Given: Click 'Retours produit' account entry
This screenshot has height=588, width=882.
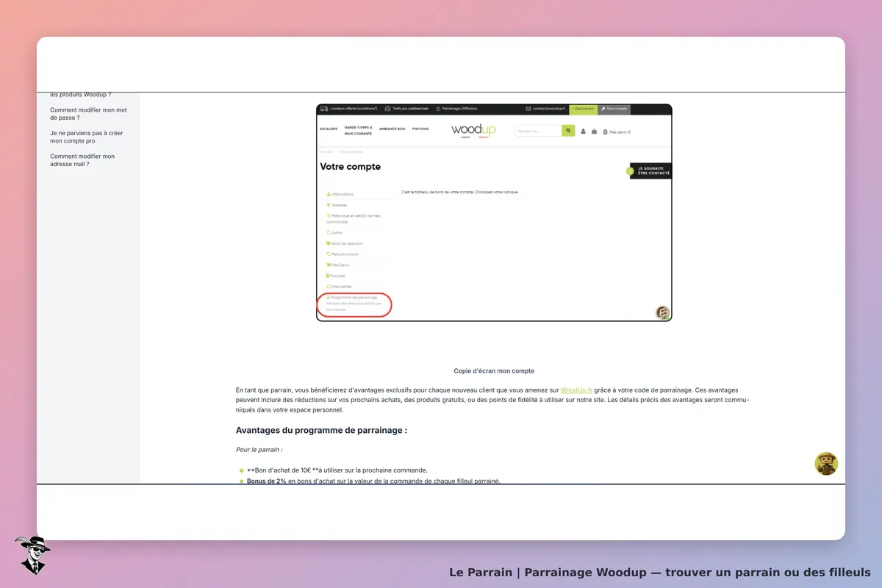Looking at the screenshot, I should click(343, 254).
